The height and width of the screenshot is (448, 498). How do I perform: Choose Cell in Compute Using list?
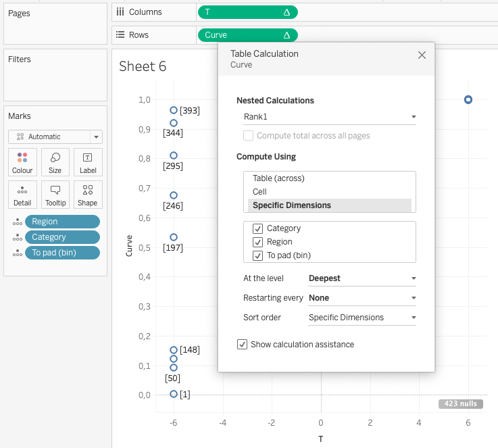[259, 192]
